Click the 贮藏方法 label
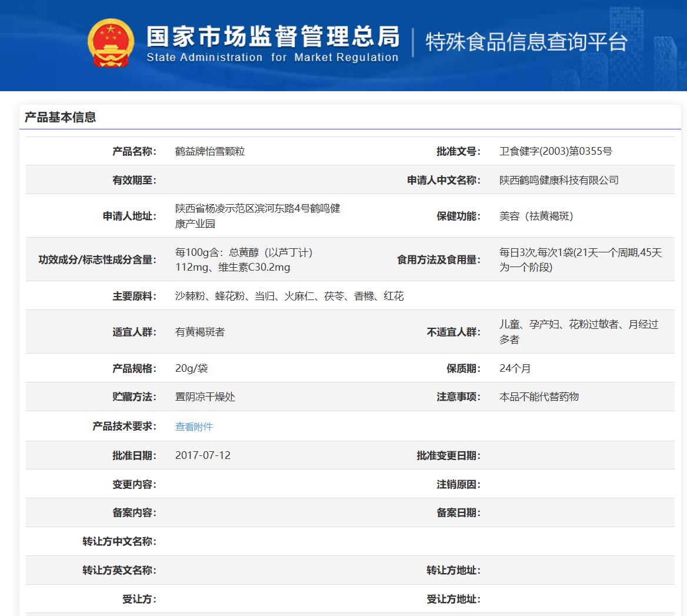This screenshot has width=687, height=616. click(134, 397)
